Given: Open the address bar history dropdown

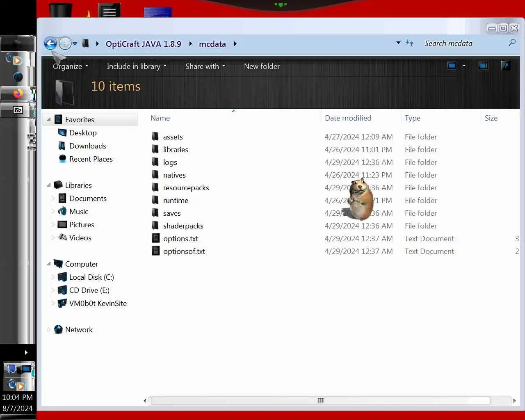Looking at the screenshot, I should [398, 43].
